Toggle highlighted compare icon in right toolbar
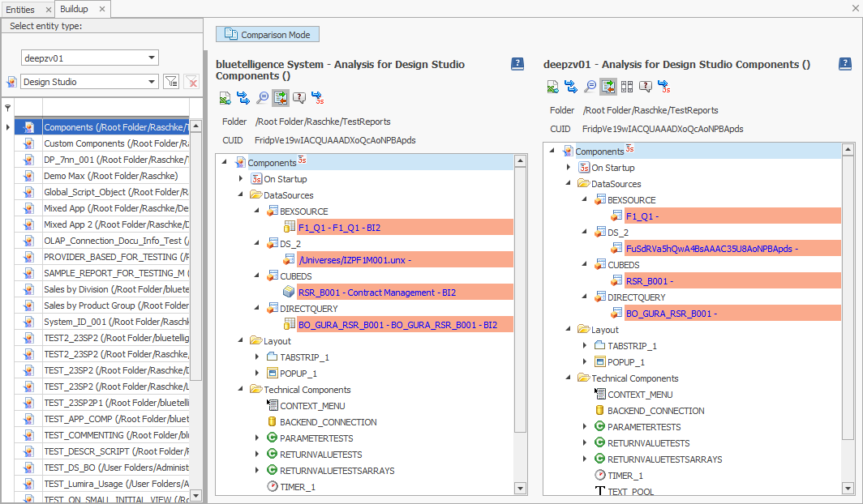Image resolution: width=863 pixels, height=504 pixels. coord(608,87)
